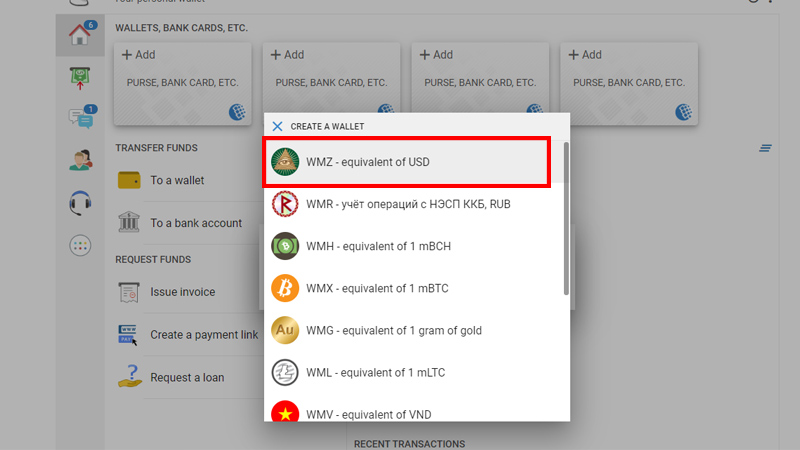Click the Recent Transactions heading
Image resolution: width=800 pixels, height=450 pixels.
coord(410,444)
